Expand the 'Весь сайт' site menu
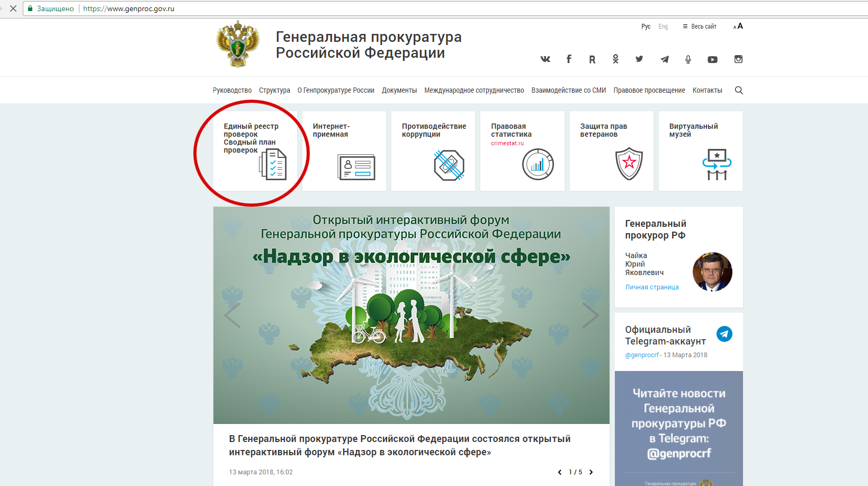The width and height of the screenshot is (868, 486). click(x=700, y=26)
